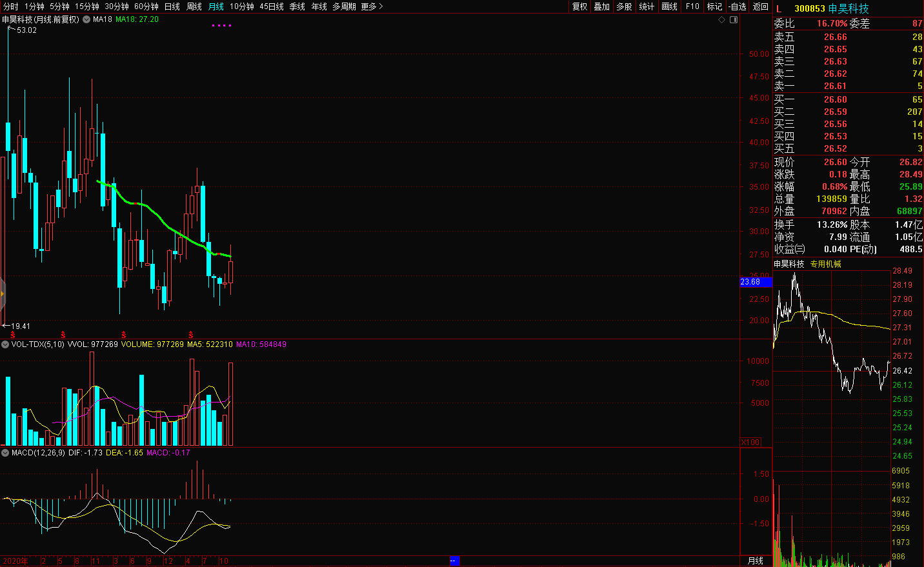Click the 买五 price 26.52
924x567 pixels.
[x=836, y=148]
